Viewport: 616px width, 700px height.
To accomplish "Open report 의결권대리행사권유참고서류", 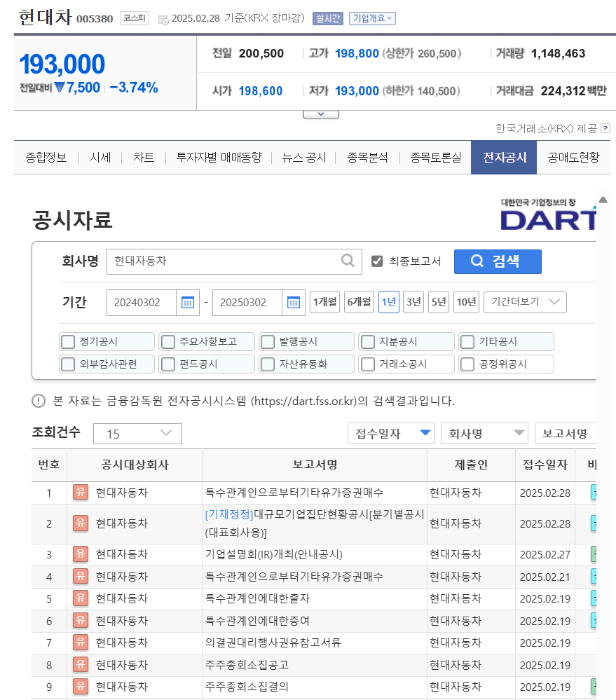I will point(273,643).
